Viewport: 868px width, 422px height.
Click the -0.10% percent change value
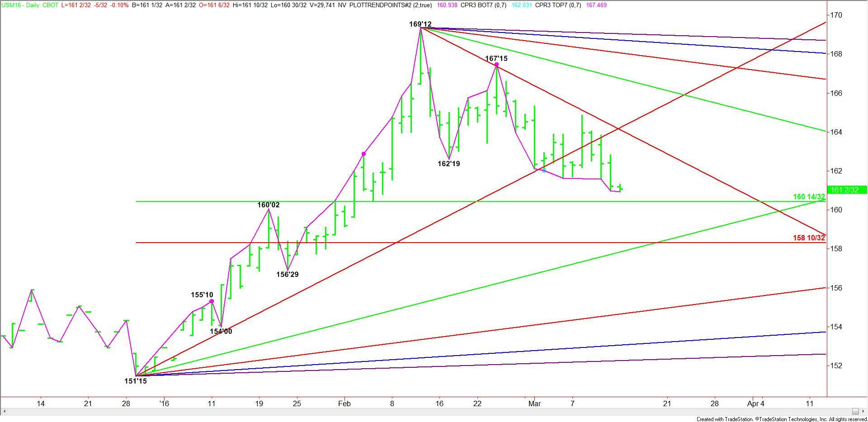click(x=119, y=5)
